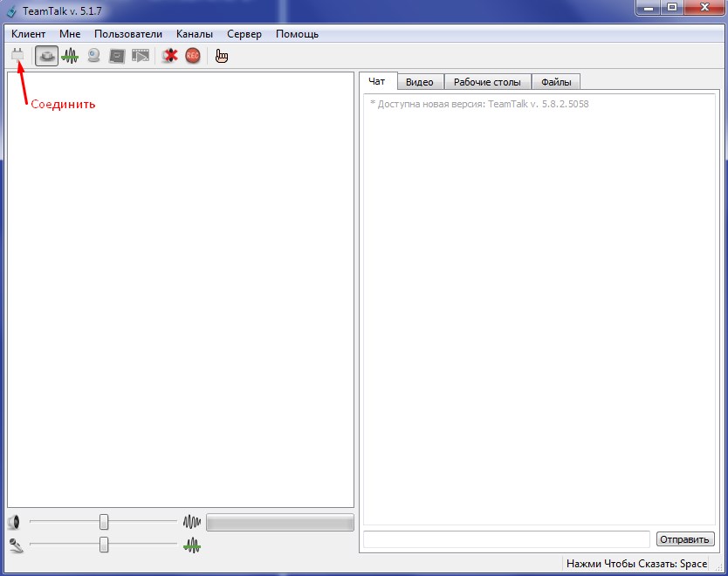728x576 pixels.
Task: Open the Клиент menu
Action: point(29,34)
